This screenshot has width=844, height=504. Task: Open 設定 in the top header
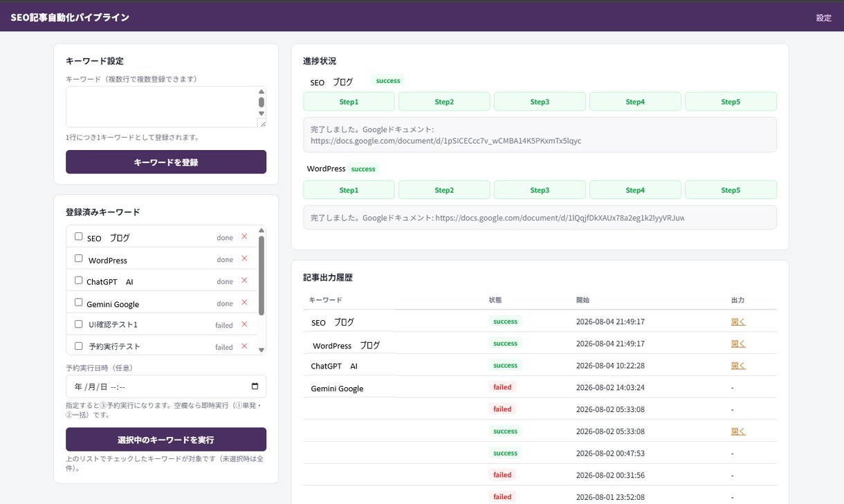click(x=823, y=18)
